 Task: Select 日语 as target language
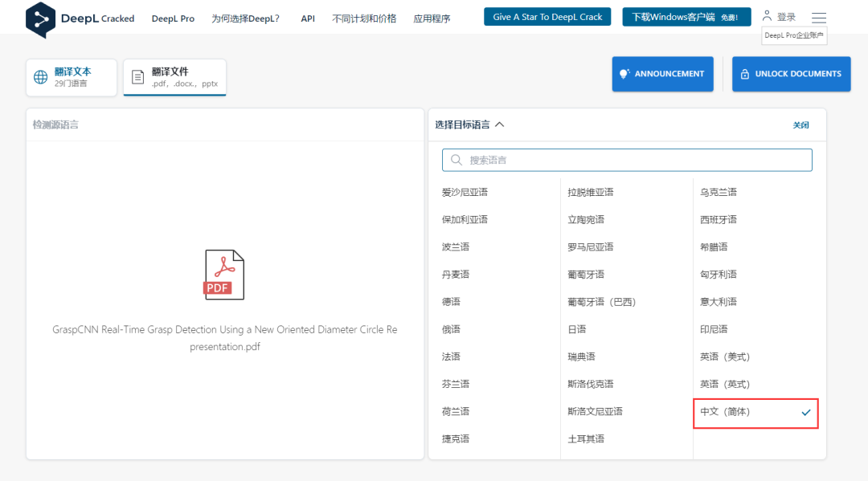[x=576, y=329]
